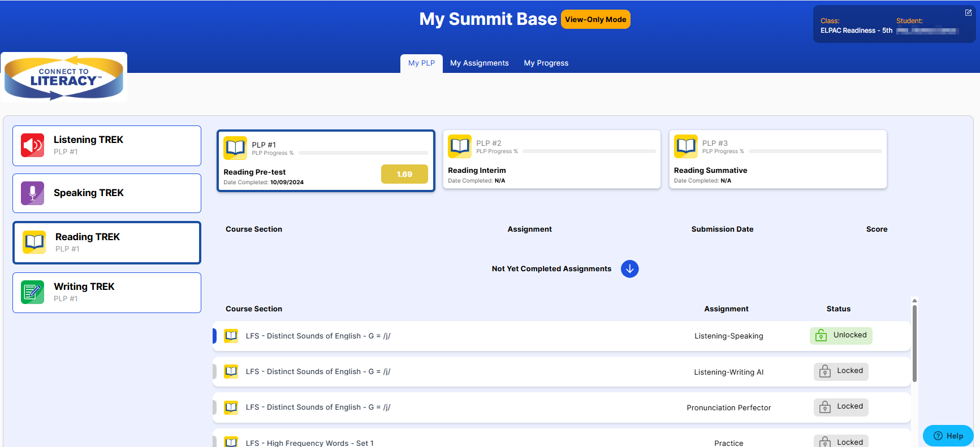Click Locked status for Listening-Writing AI

841,371
